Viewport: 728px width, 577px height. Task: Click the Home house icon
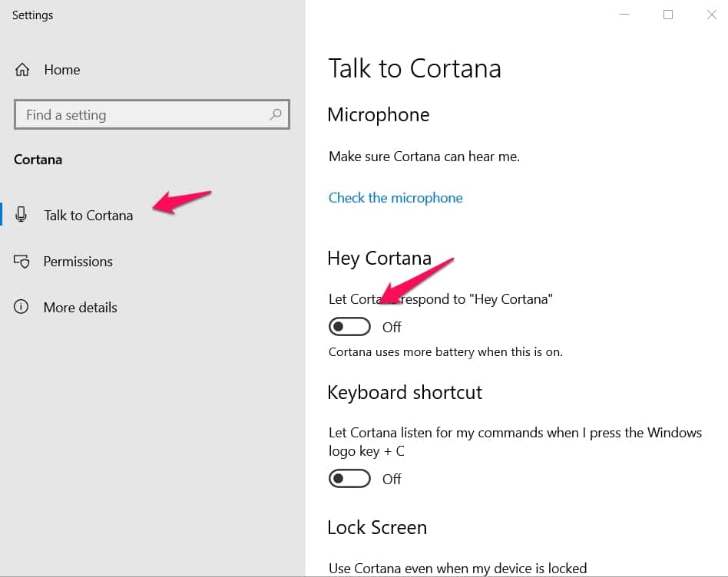22,70
